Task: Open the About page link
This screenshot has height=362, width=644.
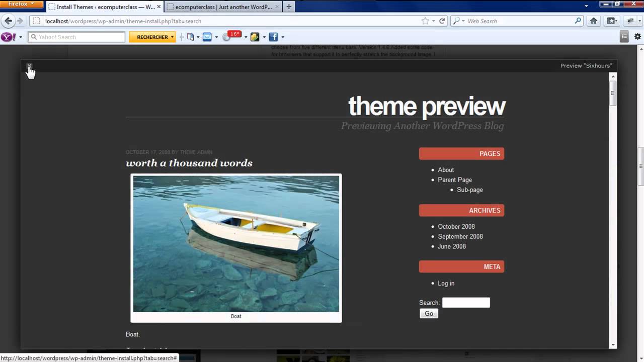Action: [x=446, y=170]
